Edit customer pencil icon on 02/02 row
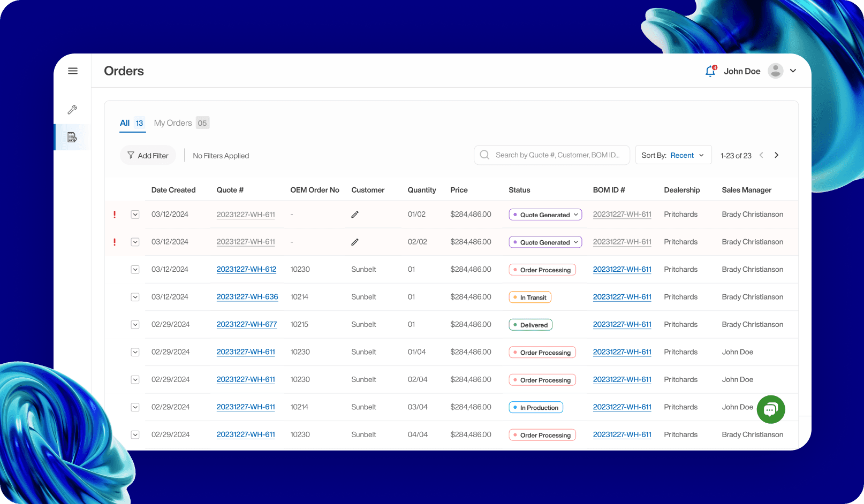The height and width of the screenshot is (504, 864). [x=355, y=242]
